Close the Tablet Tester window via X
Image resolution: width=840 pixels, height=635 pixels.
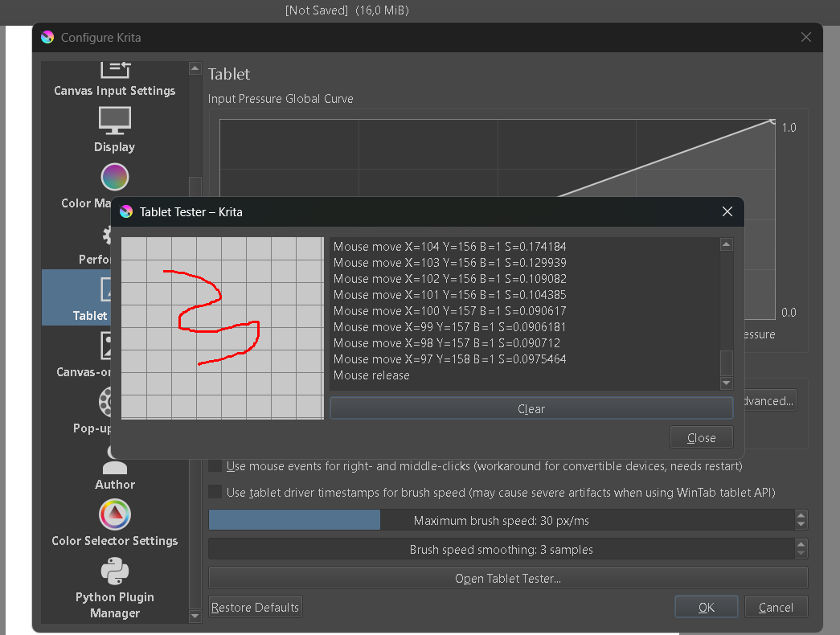click(x=727, y=211)
